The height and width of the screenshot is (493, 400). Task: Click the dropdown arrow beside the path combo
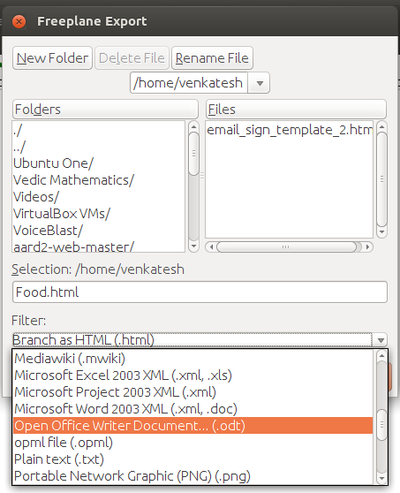coord(260,83)
